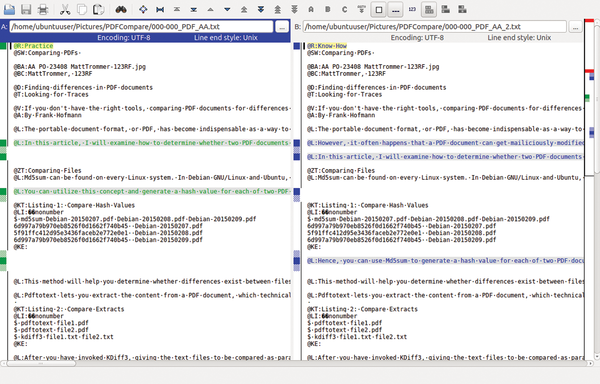The height and width of the screenshot is (384, 600).
Task: Click Line end style: Unix in pane A
Action: coord(226,37)
